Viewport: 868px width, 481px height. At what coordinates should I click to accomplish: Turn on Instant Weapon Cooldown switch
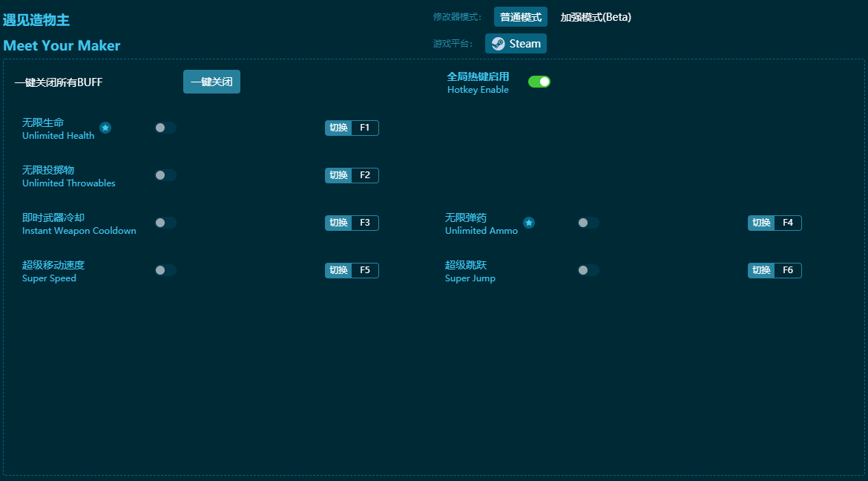point(165,223)
